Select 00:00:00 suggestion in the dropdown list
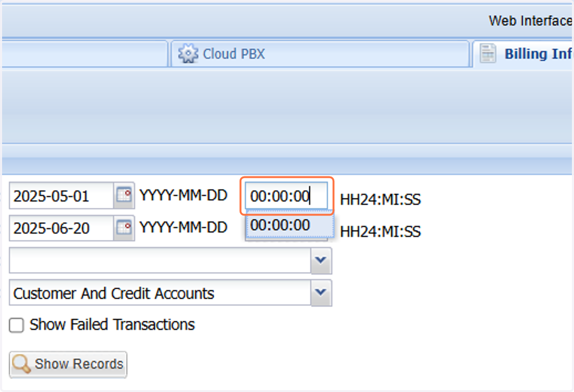Viewport: 574px width, 392px height. pos(289,226)
